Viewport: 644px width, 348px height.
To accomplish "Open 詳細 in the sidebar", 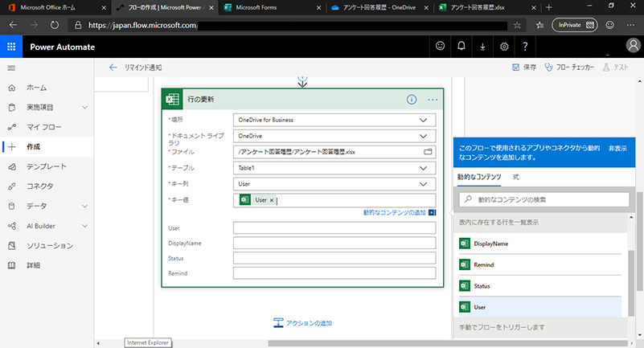I will click(33, 265).
